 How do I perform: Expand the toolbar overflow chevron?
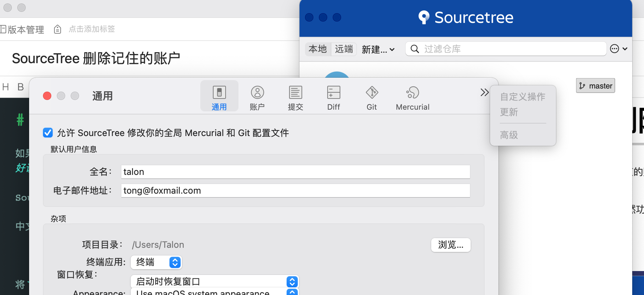point(485,92)
